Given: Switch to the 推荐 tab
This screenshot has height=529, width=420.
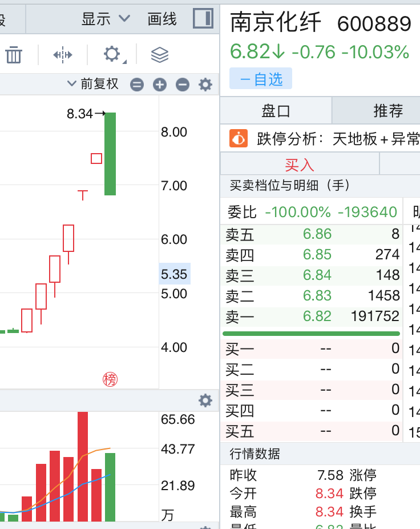Looking at the screenshot, I should (x=388, y=111).
